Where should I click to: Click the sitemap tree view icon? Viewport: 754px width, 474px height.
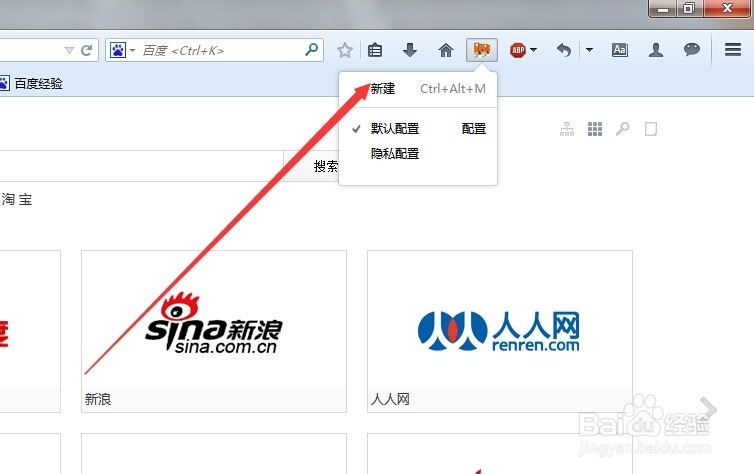pyautogui.click(x=567, y=129)
